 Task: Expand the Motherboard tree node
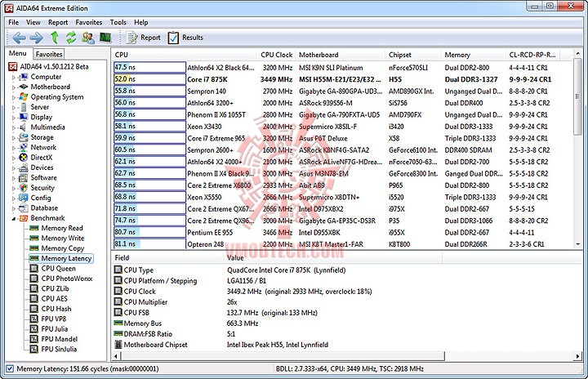[x=14, y=87]
